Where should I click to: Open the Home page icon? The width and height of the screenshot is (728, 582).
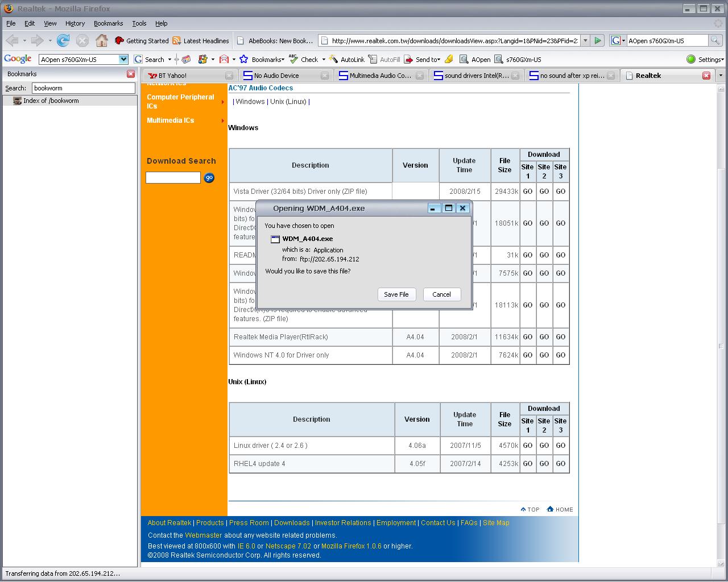tap(102, 40)
